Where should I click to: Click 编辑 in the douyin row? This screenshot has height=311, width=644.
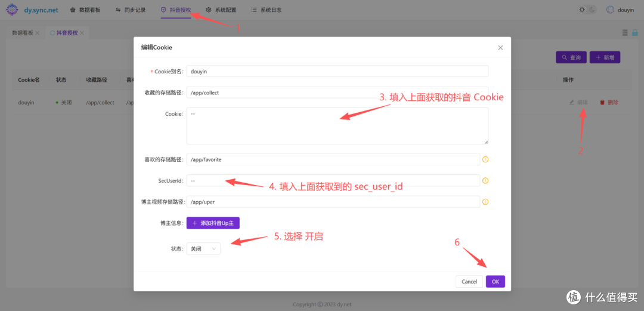pos(578,103)
